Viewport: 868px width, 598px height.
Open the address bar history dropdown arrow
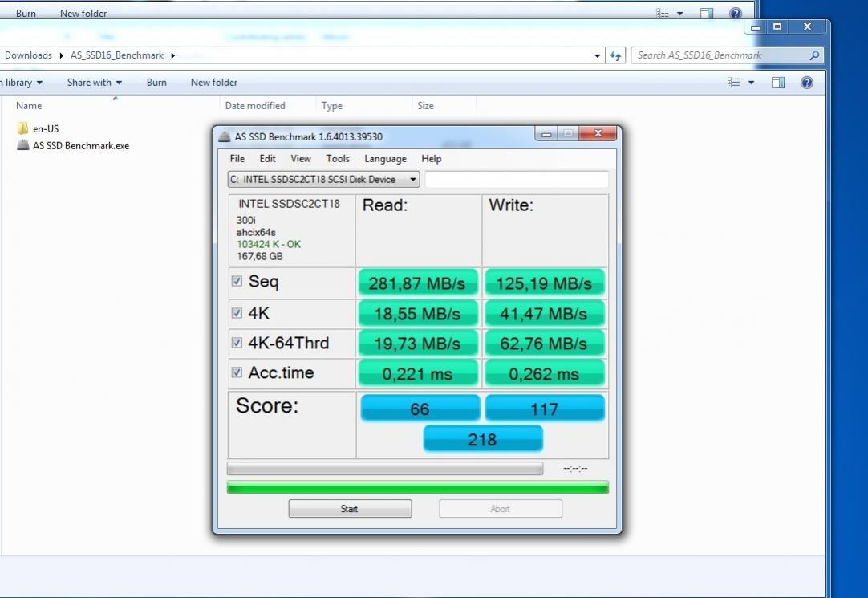(597, 55)
